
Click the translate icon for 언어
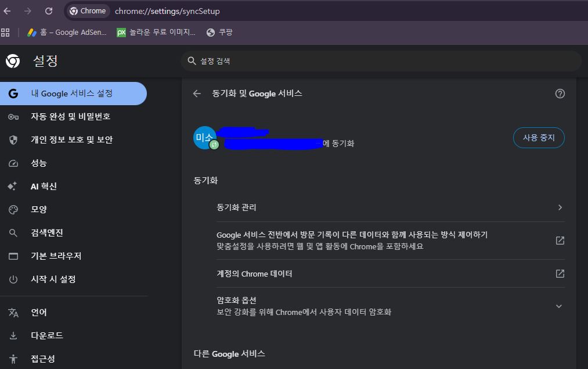13,312
